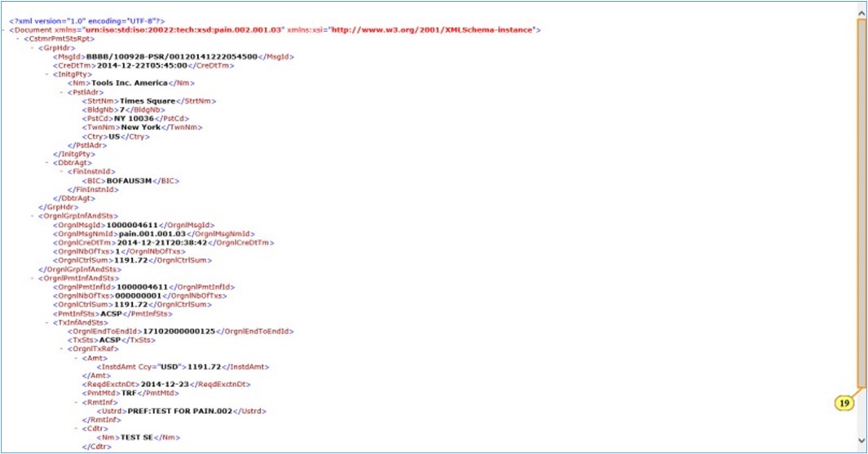Collapse the CstmrPmtStsRpt node

point(20,39)
